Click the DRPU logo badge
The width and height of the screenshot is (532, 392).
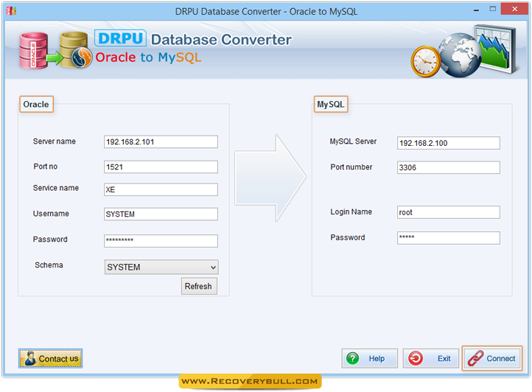pyautogui.click(x=120, y=38)
